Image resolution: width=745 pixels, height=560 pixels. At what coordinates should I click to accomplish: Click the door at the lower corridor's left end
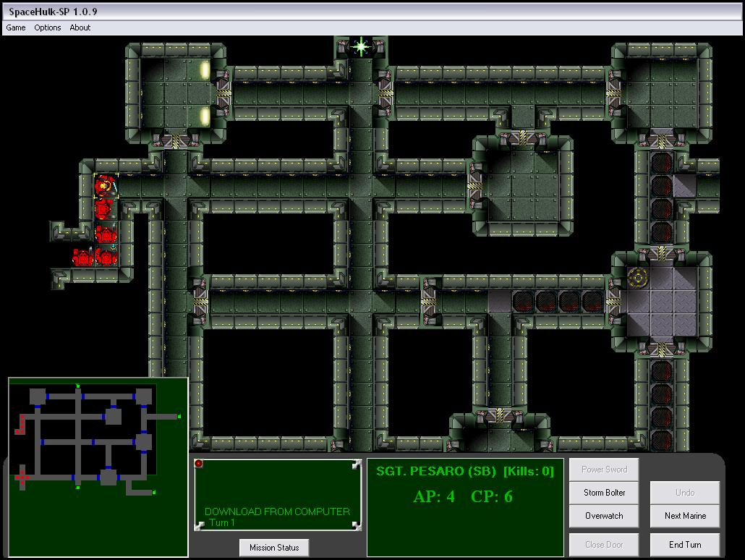pyautogui.click(x=200, y=302)
